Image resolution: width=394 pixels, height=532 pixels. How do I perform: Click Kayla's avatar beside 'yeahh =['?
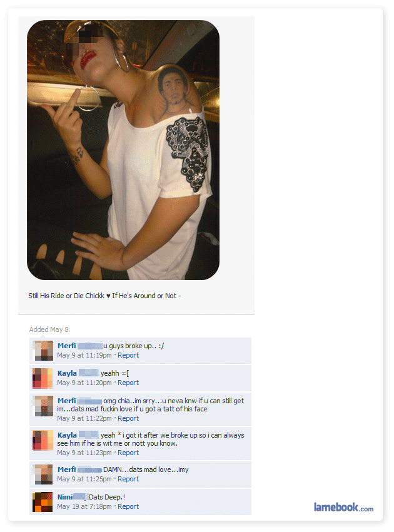pos(43,378)
